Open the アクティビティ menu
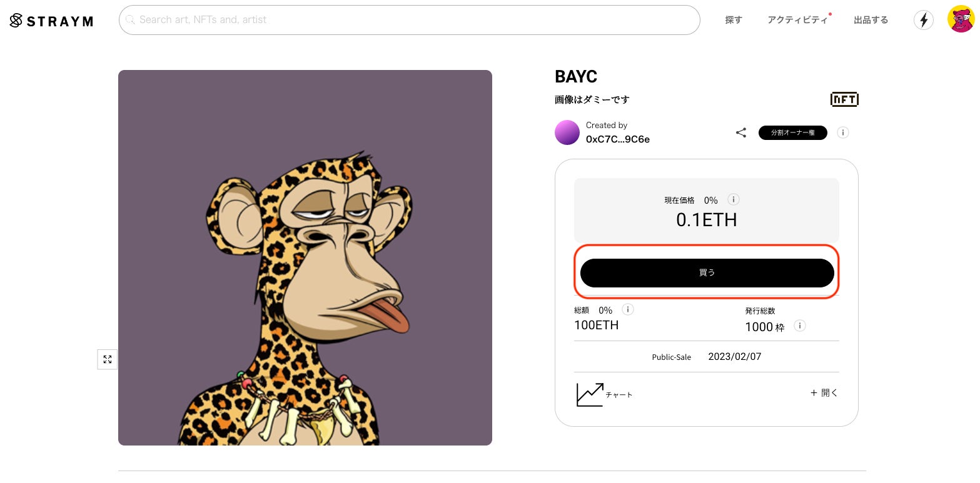Screen dimensions: 980x483 797,20
